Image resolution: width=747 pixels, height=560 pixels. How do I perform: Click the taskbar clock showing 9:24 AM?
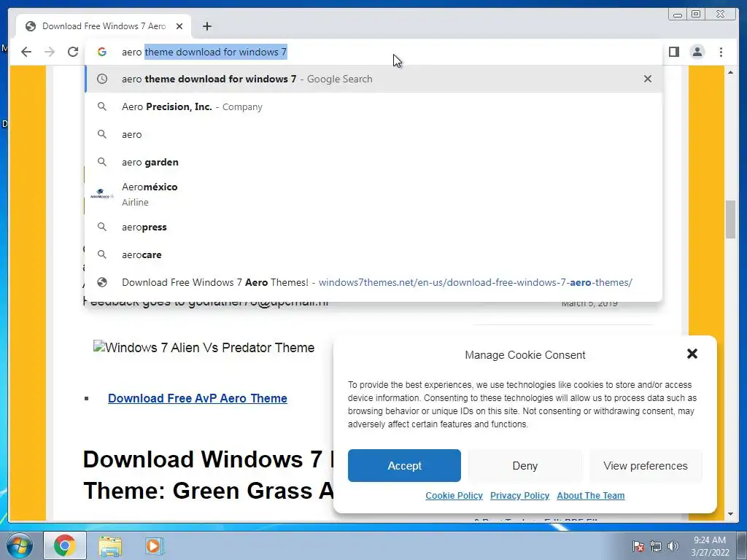pyautogui.click(x=710, y=546)
